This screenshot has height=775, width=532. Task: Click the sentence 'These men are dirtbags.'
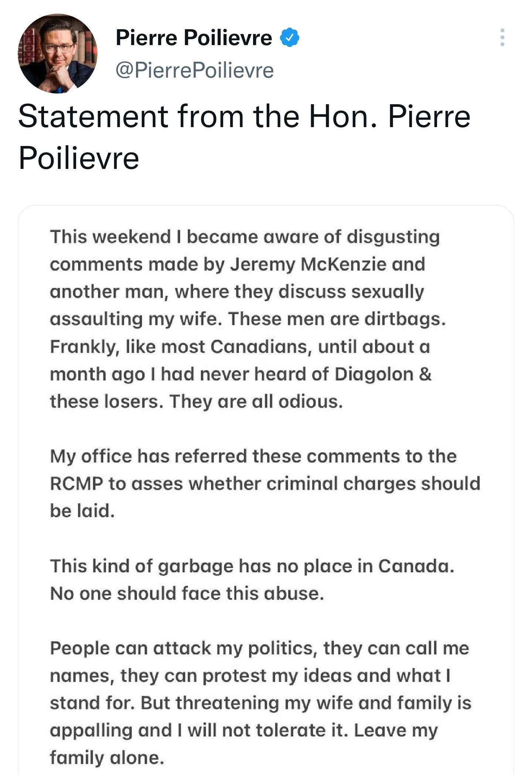[x=337, y=319]
